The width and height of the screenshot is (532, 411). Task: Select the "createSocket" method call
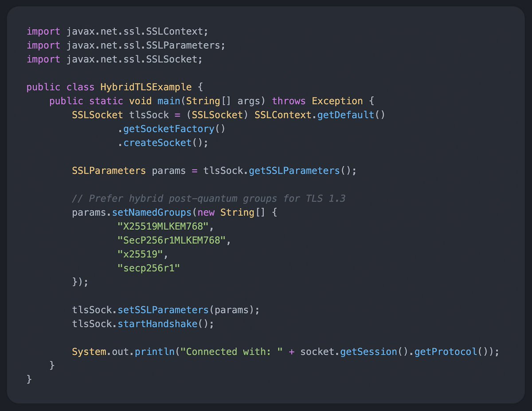(157, 143)
